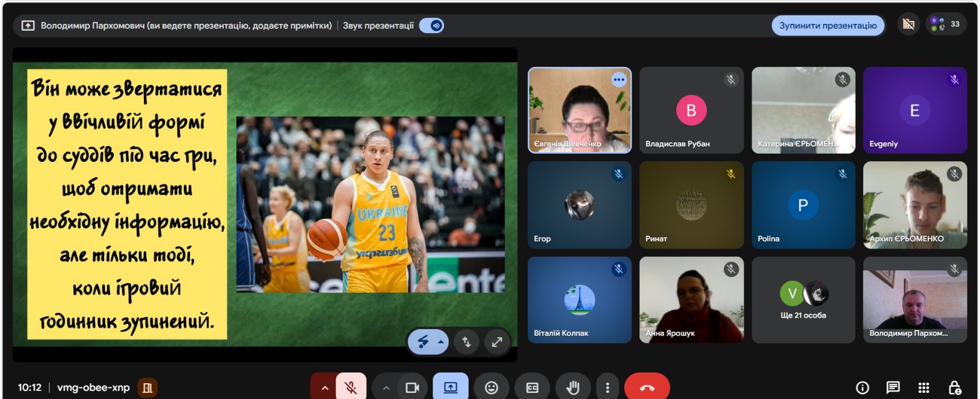Open meeting details info icon
This screenshot has height=399, width=980.
(862, 387)
